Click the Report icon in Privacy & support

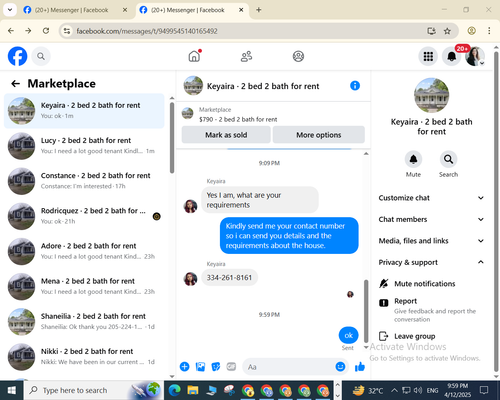[x=384, y=303]
